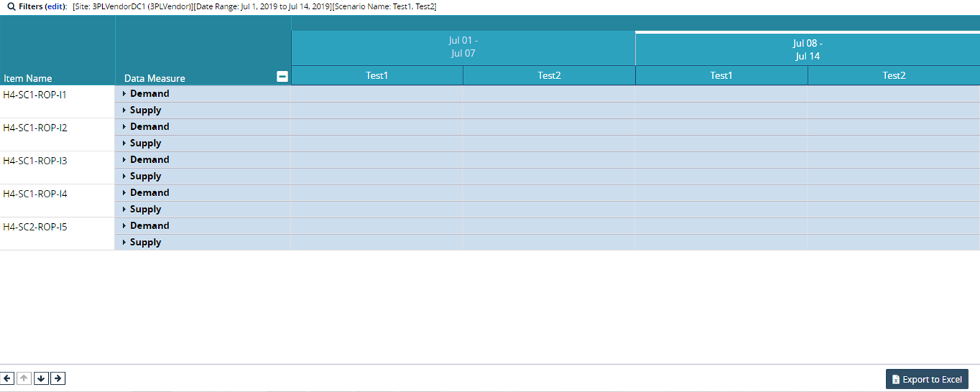The image size is (980, 392).
Task: Expand Demand row for H4-SC1-ROP-I2
Action: [x=124, y=127]
